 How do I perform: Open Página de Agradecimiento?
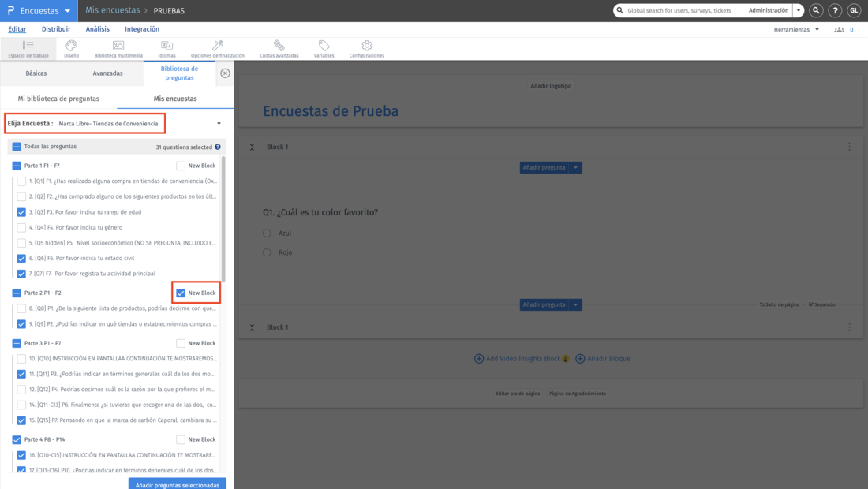[578, 394]
